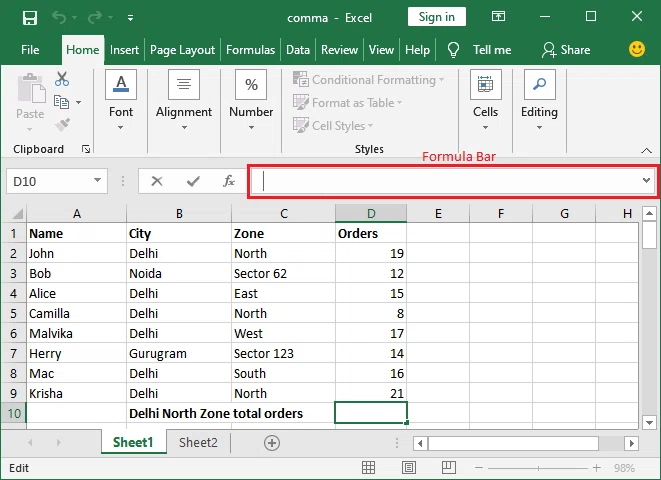
Task: Open the Copy dropdown arrow
Action: pos(78,102)
